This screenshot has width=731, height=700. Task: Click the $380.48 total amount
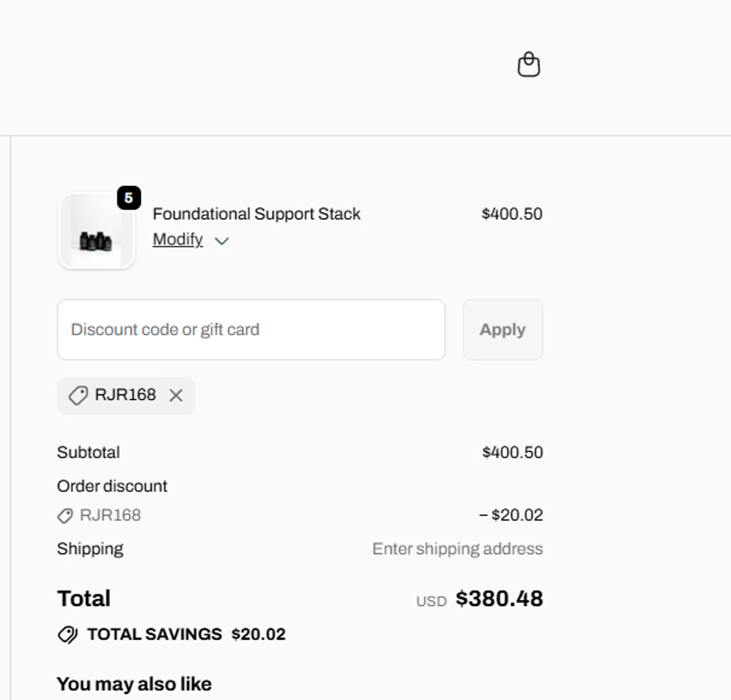point(499,599)
